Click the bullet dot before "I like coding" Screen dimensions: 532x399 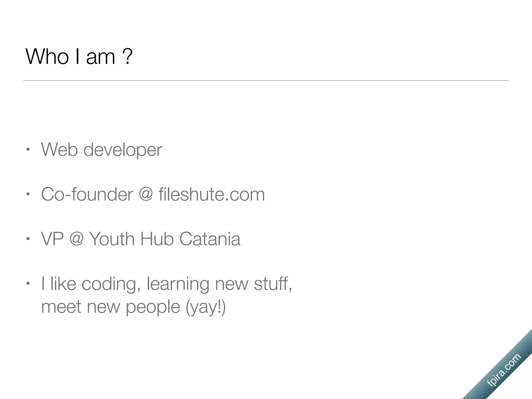click(28, 283)
